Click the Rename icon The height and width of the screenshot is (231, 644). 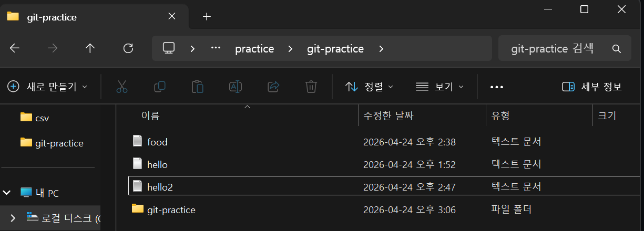click(x=236, y=87)
